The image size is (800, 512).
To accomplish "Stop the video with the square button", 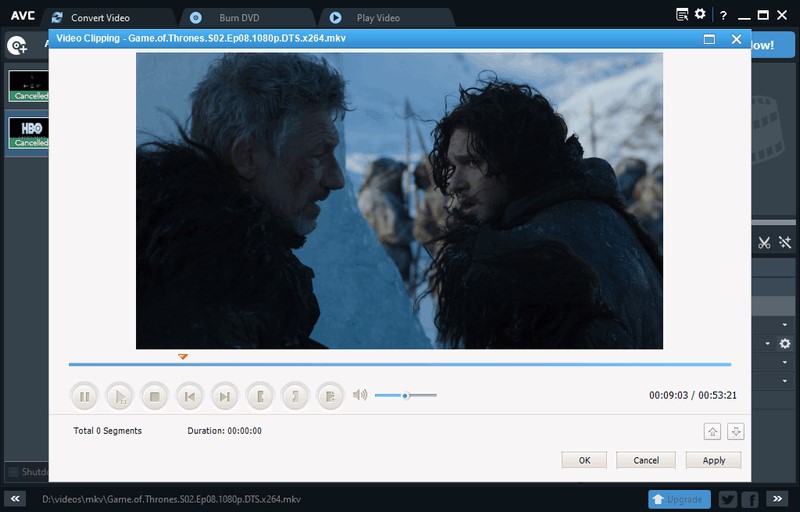I will click(x=154, y=397).
